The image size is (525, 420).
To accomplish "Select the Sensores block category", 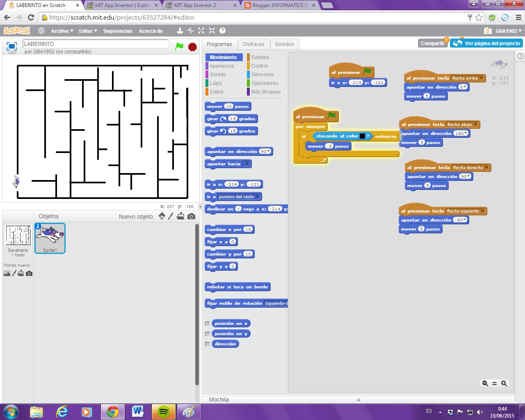I will (x=262, y=75).
